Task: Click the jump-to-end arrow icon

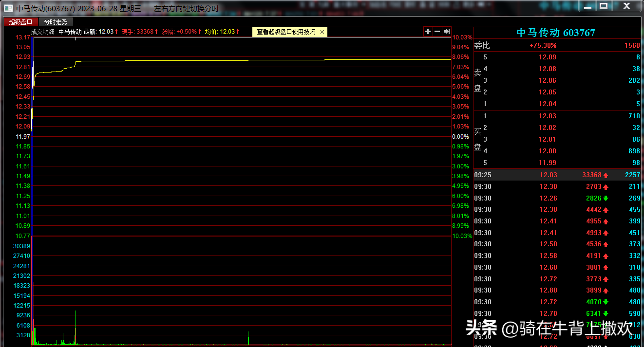Action: click(446, 32)
